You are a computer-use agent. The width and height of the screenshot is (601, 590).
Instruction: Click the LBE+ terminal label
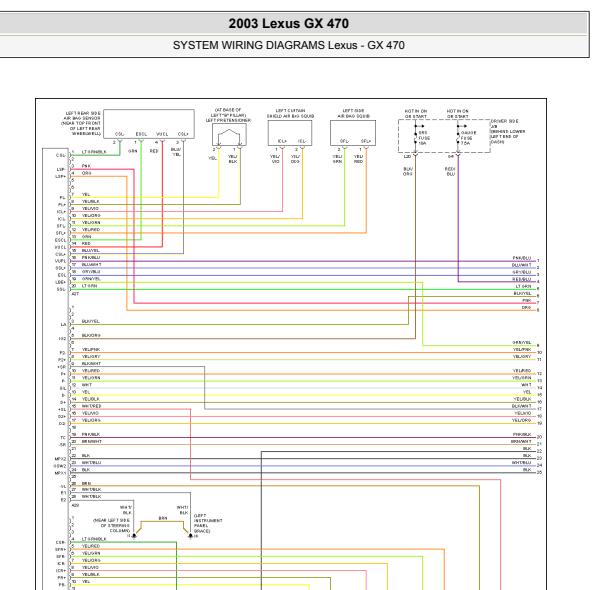point(61,282)
